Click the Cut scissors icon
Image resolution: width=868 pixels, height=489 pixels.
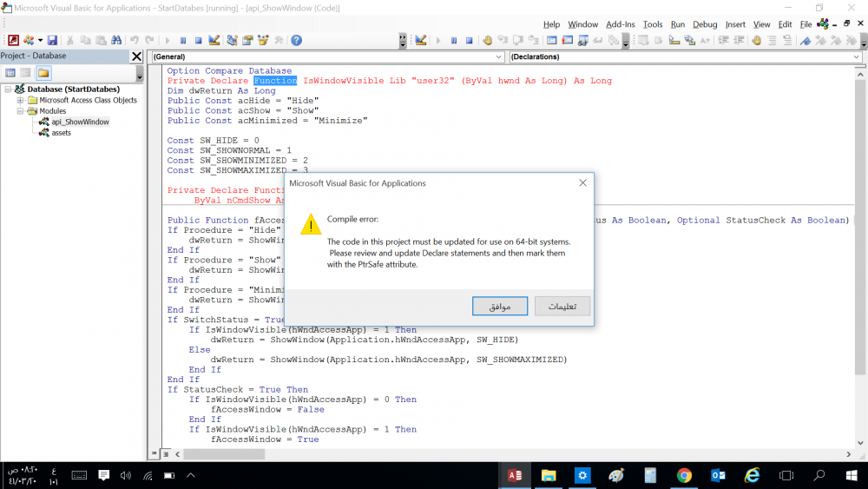(x=69, y=41)
